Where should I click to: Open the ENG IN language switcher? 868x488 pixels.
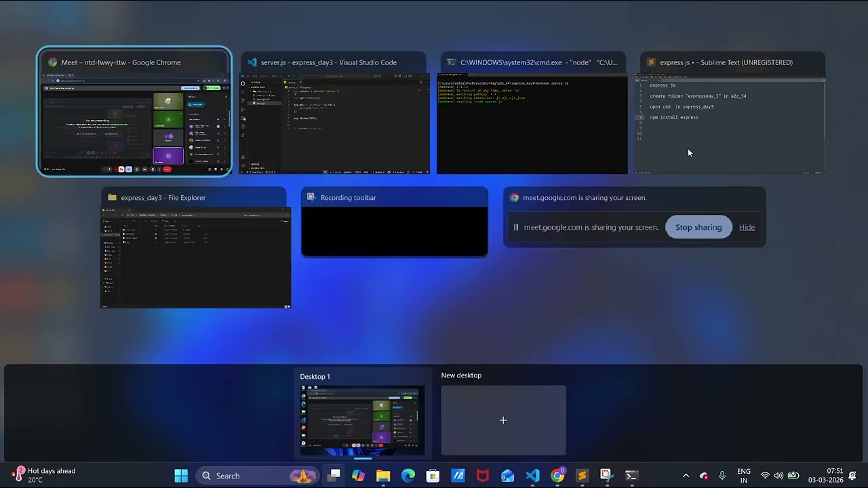pyautogui.click(x=744, y=476)
